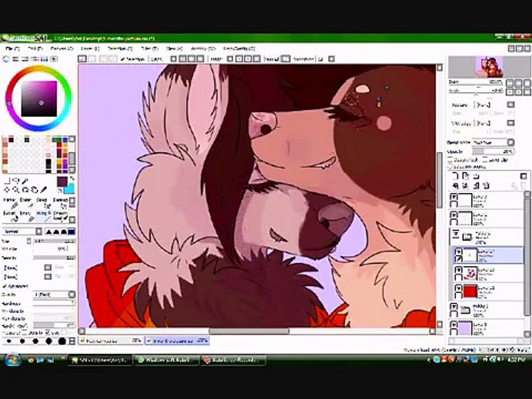The width and height of the screenshot is (532, 399).
Task: Click the canvas horizontal scrollbar
Action: (x=249, y=331)
